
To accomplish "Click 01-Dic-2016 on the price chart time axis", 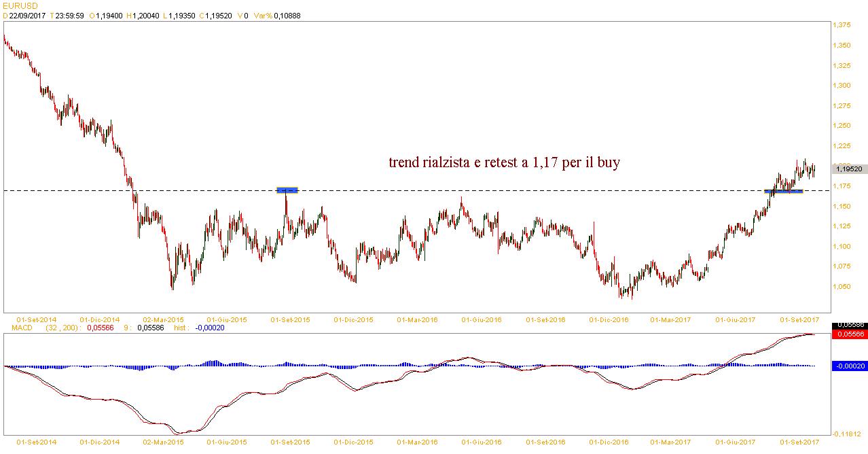I will click(607, 319).
